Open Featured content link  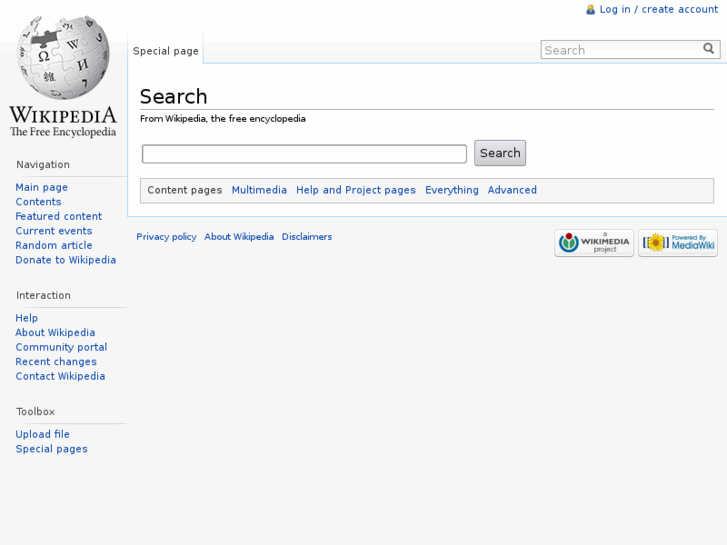[58, 216]
